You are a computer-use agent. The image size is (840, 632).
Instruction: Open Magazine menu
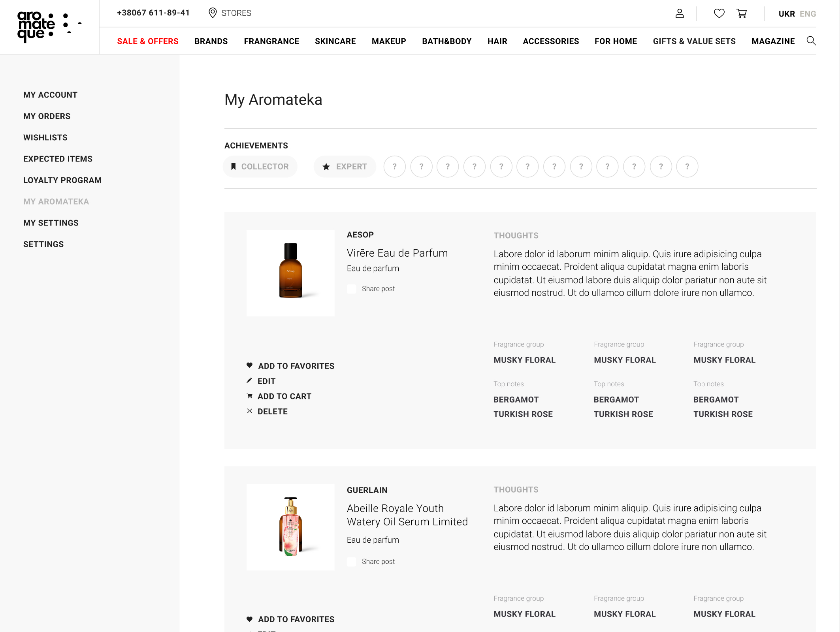pyautogui.click(x=773, y=41)
